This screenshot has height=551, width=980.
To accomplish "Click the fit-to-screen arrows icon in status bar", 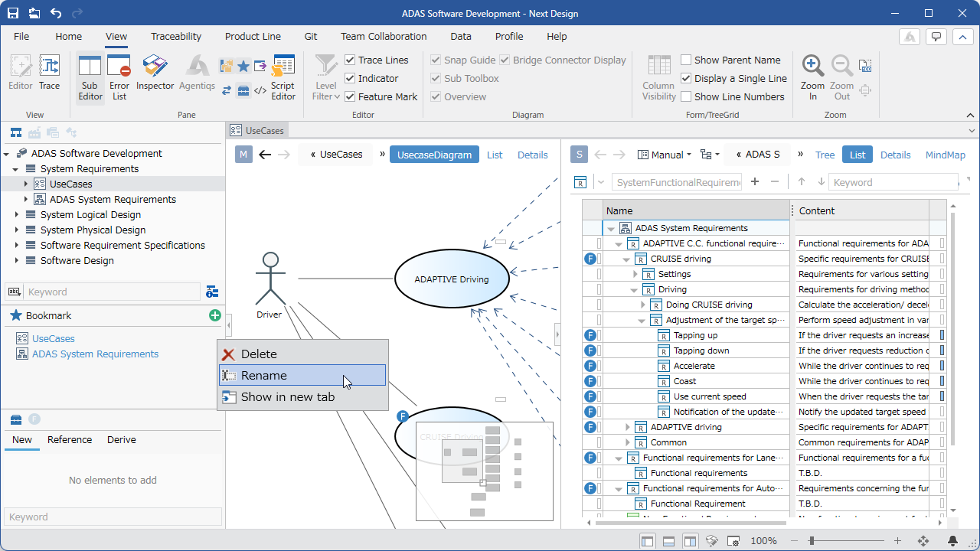I will click(x=923, y=541).
